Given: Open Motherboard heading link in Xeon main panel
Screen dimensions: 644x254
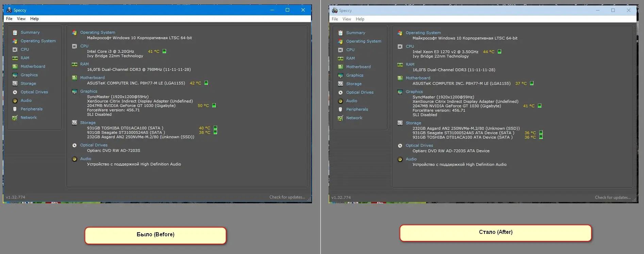Looking at the screenshot, I should point(418,78).
